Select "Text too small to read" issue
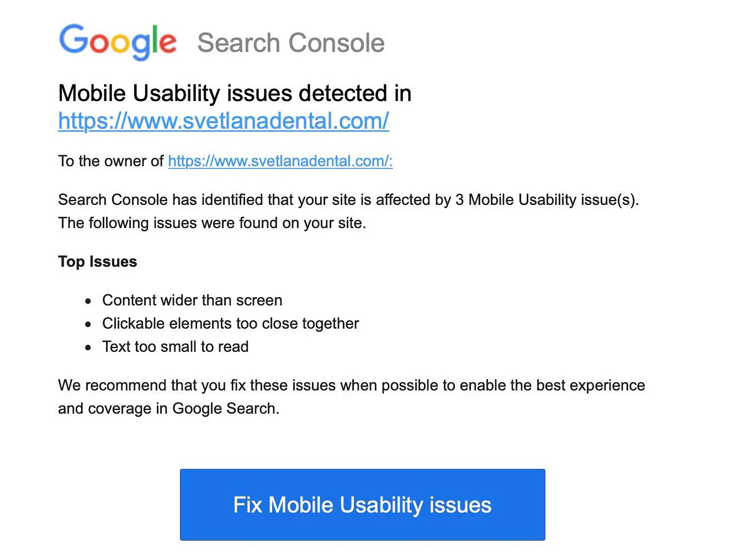Image resolution: width=732 pixels, height=560 pixels. coord(175,347)
